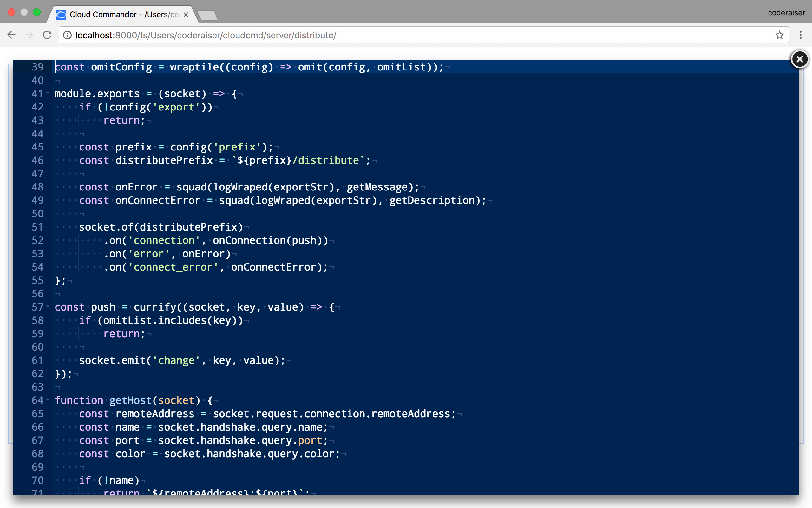Click 'return' on line 59
Viewport: 812px width, 508px height.
click(x=121, y=334)
